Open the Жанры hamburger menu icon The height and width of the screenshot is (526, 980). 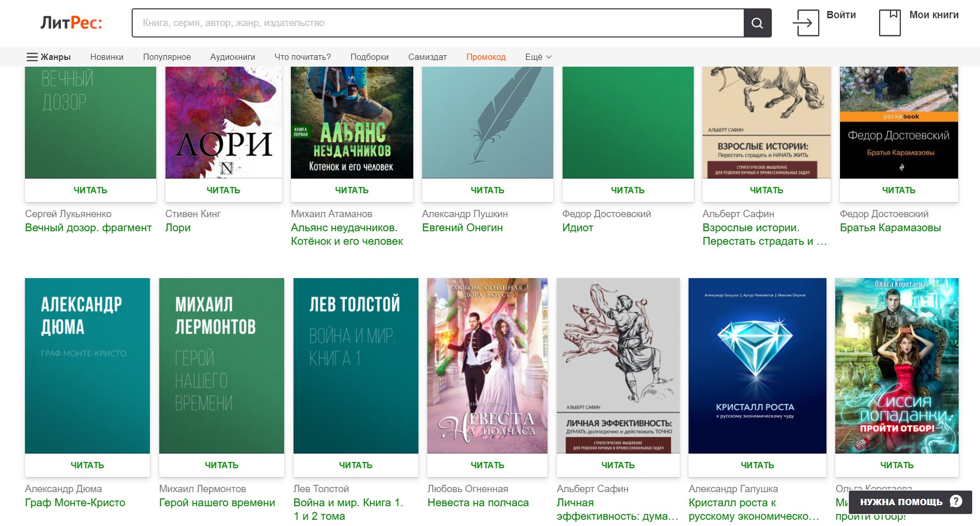[32, 57]
